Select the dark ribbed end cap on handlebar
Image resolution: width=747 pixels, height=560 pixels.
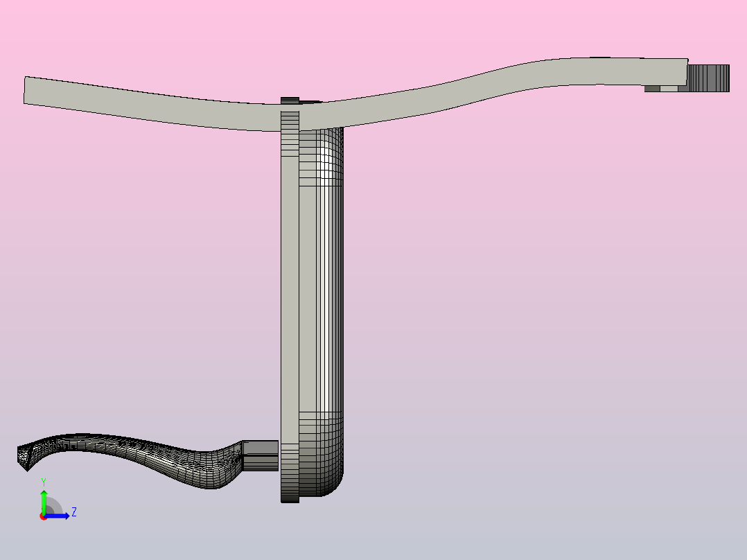708,78
